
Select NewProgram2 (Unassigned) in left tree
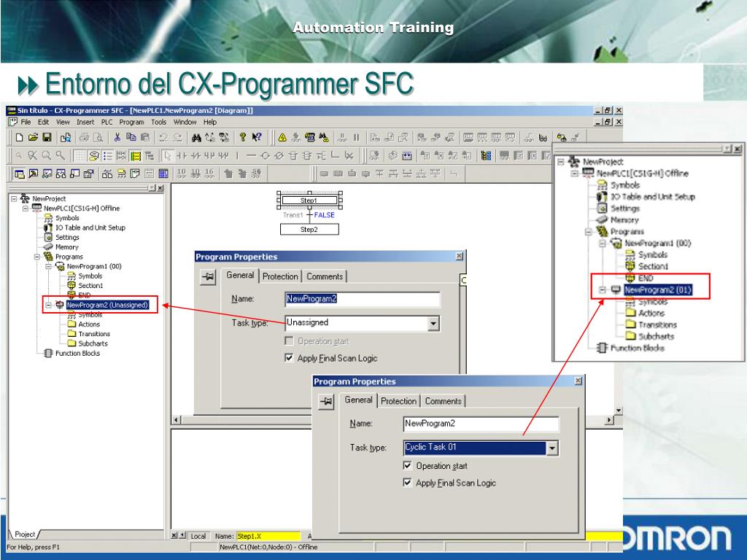(x=107, y=305)
